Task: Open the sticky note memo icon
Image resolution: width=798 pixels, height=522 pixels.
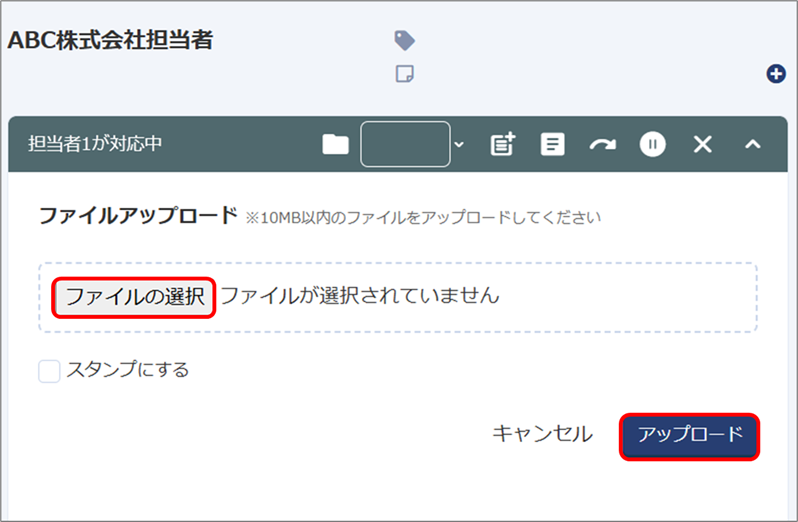Action: [x=405, y=74]
